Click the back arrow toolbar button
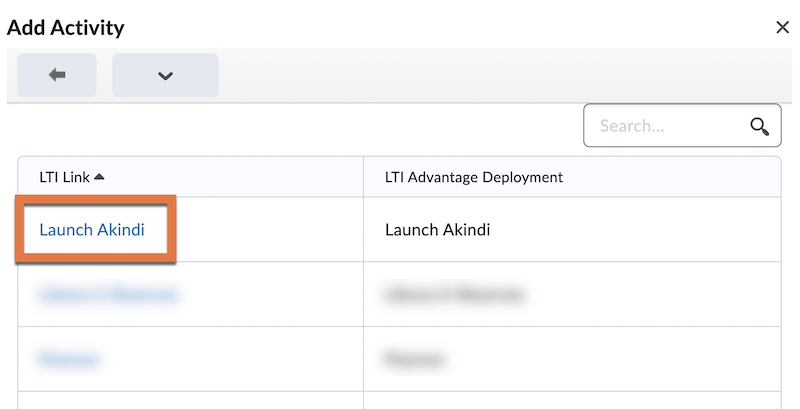Image resolution: width=800 pixels, height=409 pixels. pos(57,75)
